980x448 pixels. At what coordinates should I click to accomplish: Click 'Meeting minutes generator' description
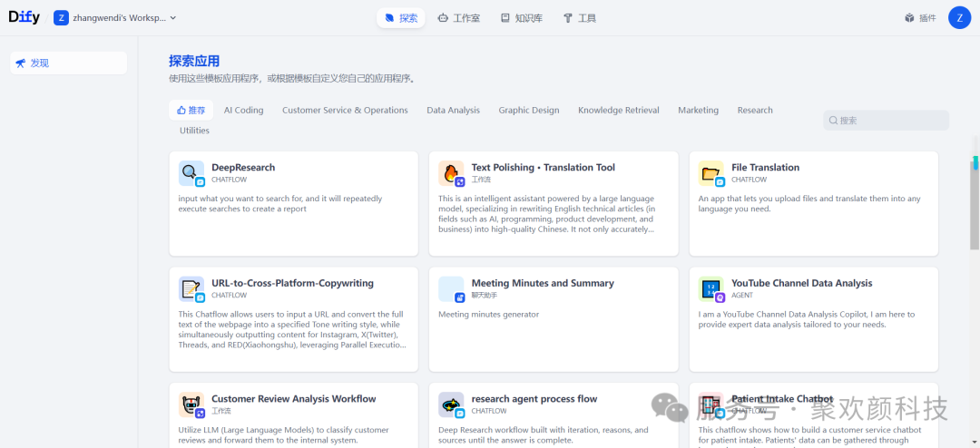click(x=489, y=315)
